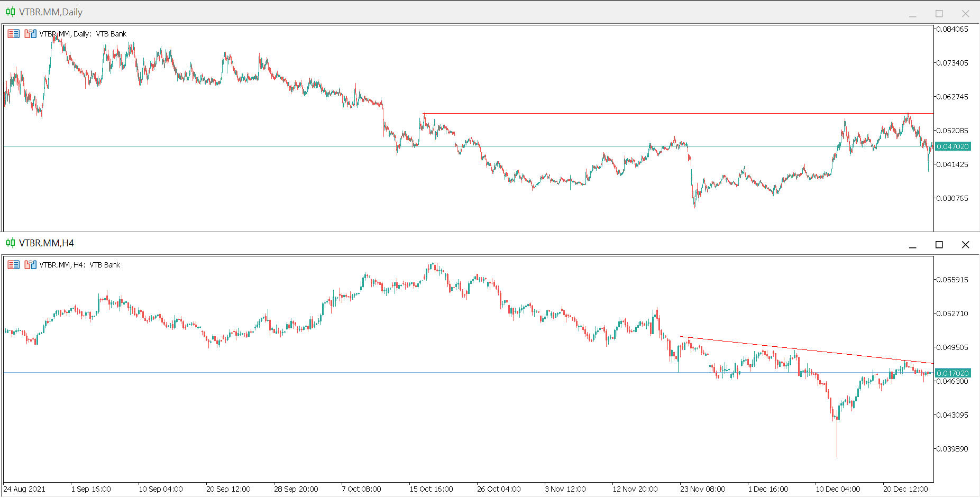Click the '7 Oct 08:00' time label
This screenshot has width=980, height=498.
(361, 489)
